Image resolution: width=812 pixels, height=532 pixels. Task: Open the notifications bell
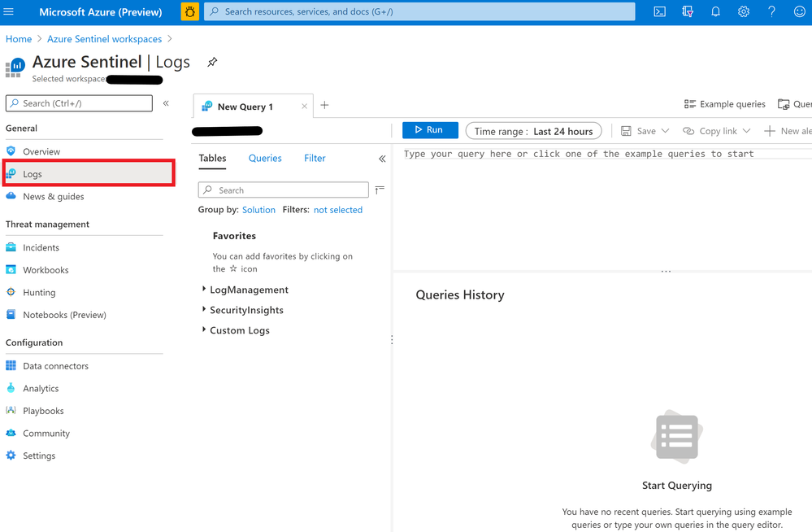pyautogui.click(x=715, y=11)
